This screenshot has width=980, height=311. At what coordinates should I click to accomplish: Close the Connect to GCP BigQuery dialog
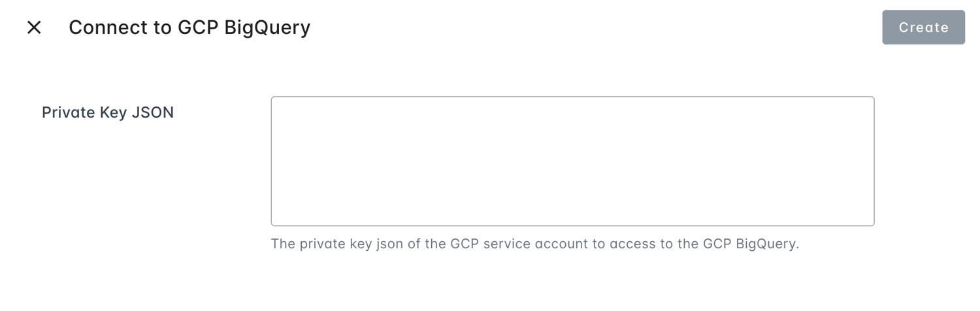point(34,27)
